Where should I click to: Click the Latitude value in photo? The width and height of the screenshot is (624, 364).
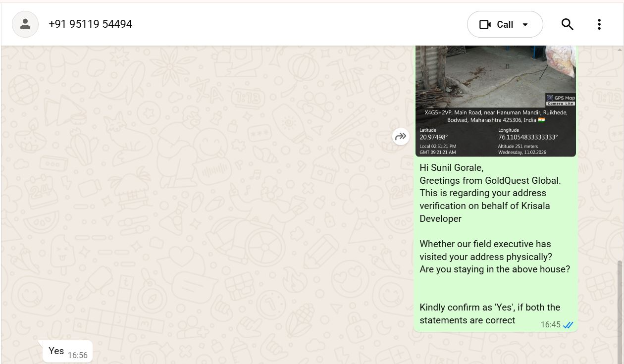pyautogui.click(x=433, y=137)
